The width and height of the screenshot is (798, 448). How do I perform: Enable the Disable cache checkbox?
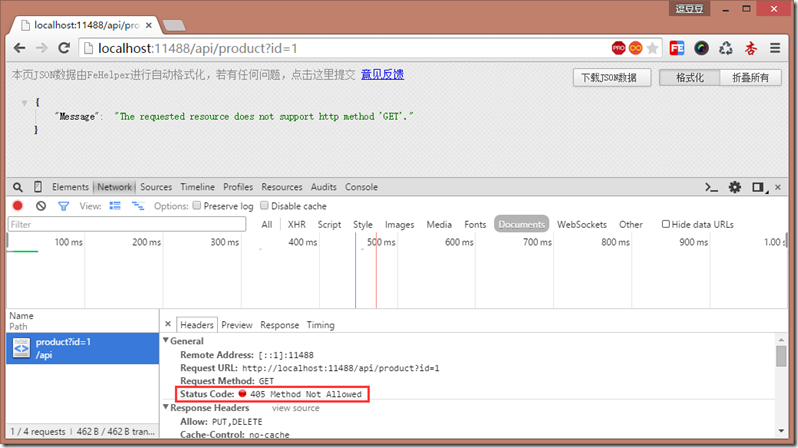[264, 206]
